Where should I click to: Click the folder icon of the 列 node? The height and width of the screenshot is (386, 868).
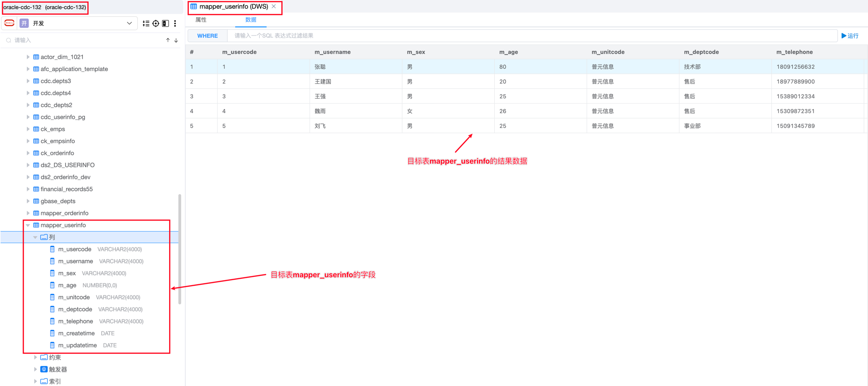pos(44,237)
